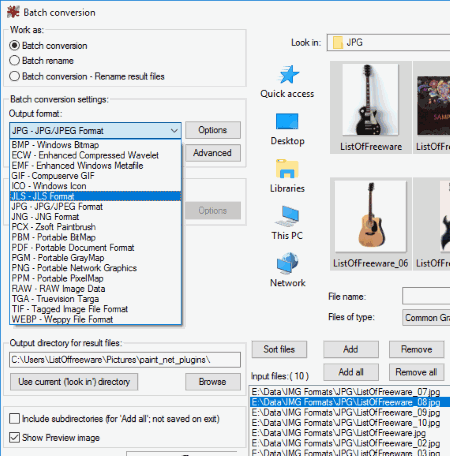Choose PBM - Portable BitMap
The width and height of the screenshot is (450, 456).
point(95,237)
